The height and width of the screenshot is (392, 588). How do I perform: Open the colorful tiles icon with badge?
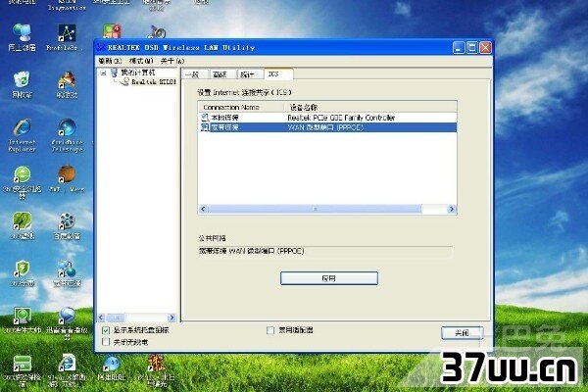point(112,31)
